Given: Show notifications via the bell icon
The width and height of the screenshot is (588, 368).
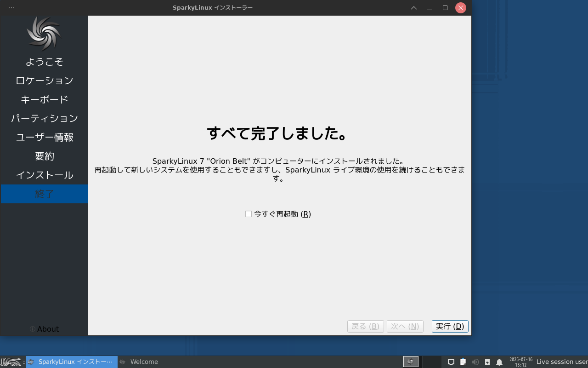Looking at the screenshot, I should pyautogui.click(x=499, y=362).
